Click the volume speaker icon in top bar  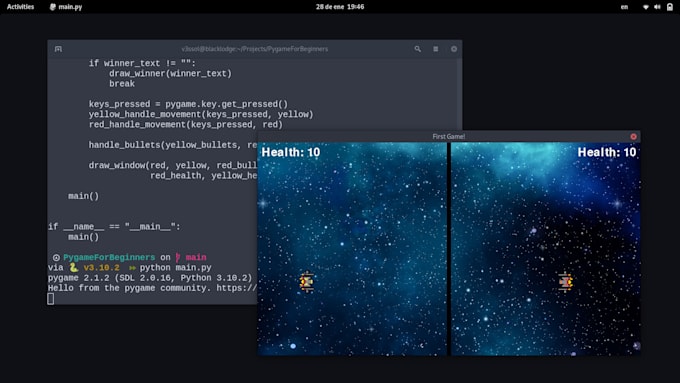[657, 7]
